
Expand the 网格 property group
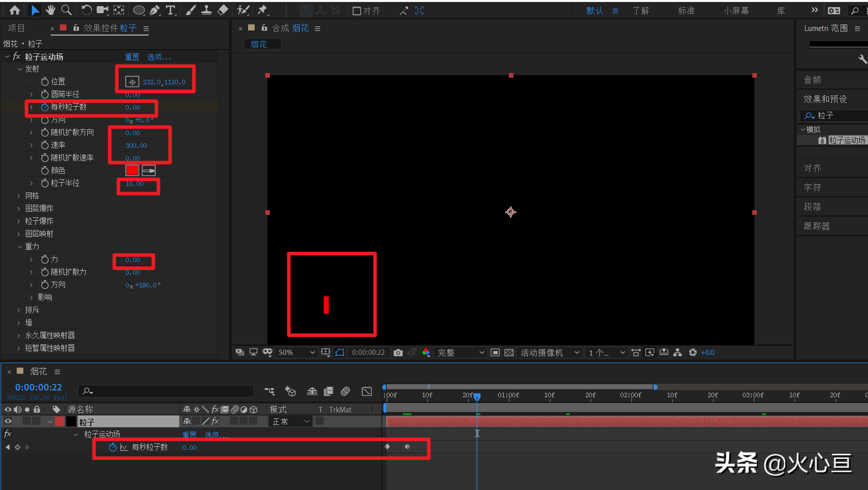point(19,196)
